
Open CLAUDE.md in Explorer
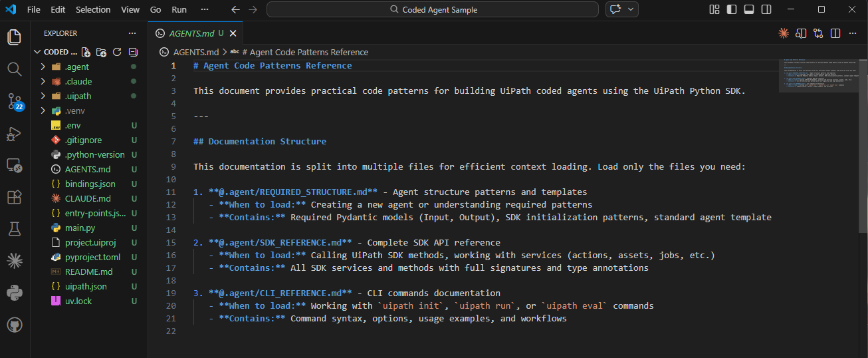tap(89, 198)
